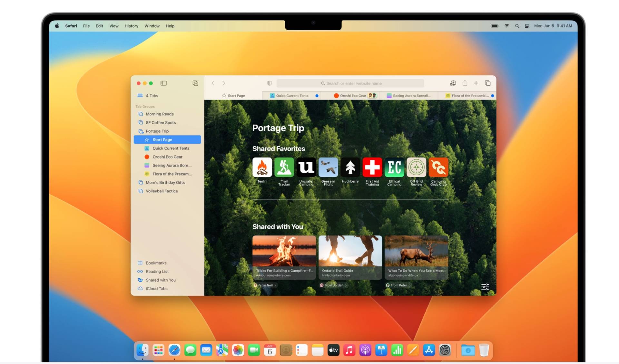Open System Settings from the Dock
Screen dimensions: 619x364
[x=445, y=350]
